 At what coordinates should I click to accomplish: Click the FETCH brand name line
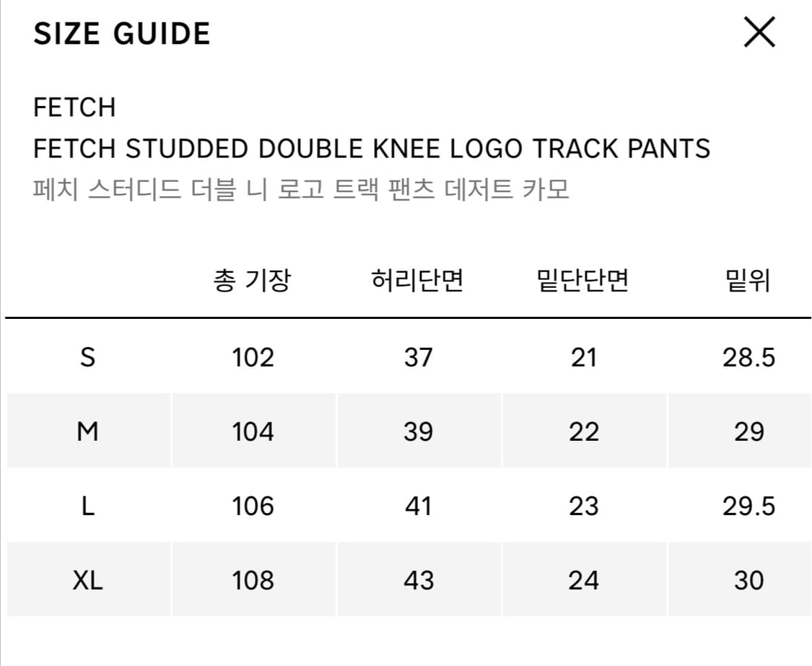click(74, 108)
